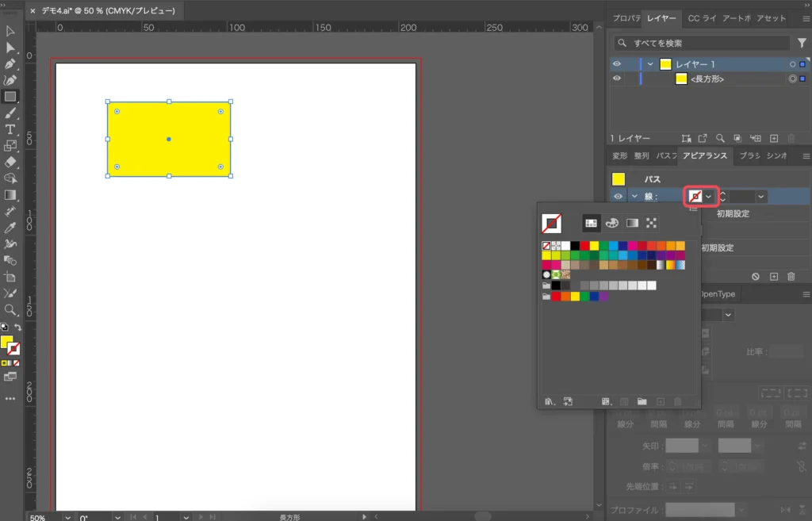The width and height of the screenshot is (812, 521).
Task: Collapse the レイヤー 1 layer tree
Action: coord(650,64)
